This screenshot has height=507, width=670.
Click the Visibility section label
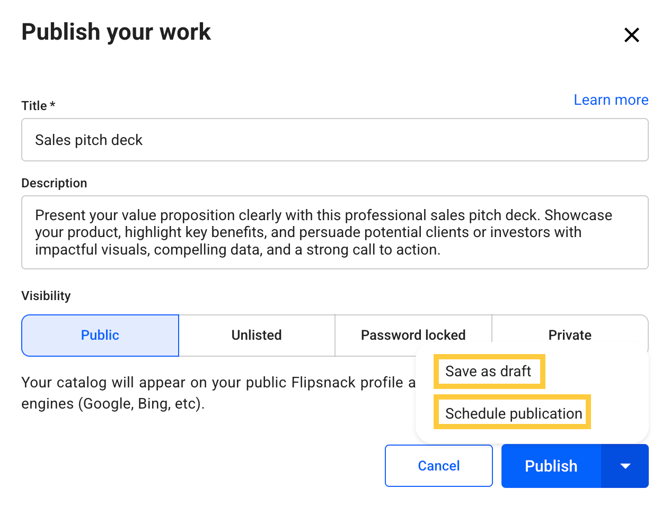46,296
